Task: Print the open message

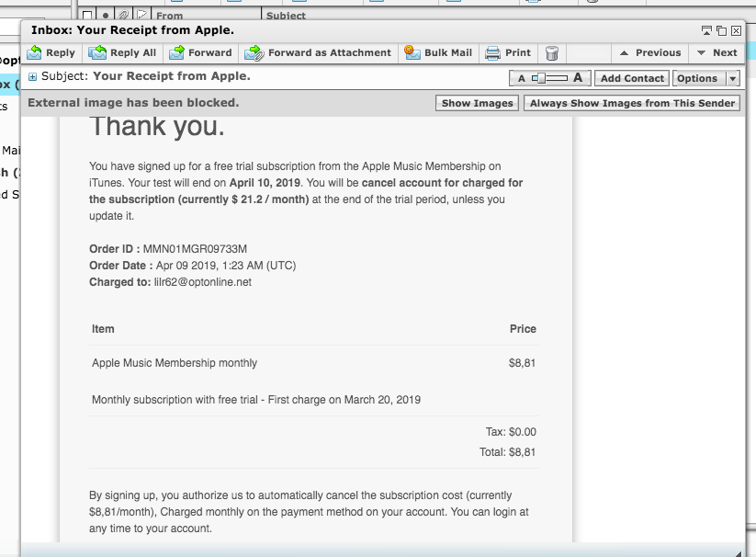Action: click(508, 52)
